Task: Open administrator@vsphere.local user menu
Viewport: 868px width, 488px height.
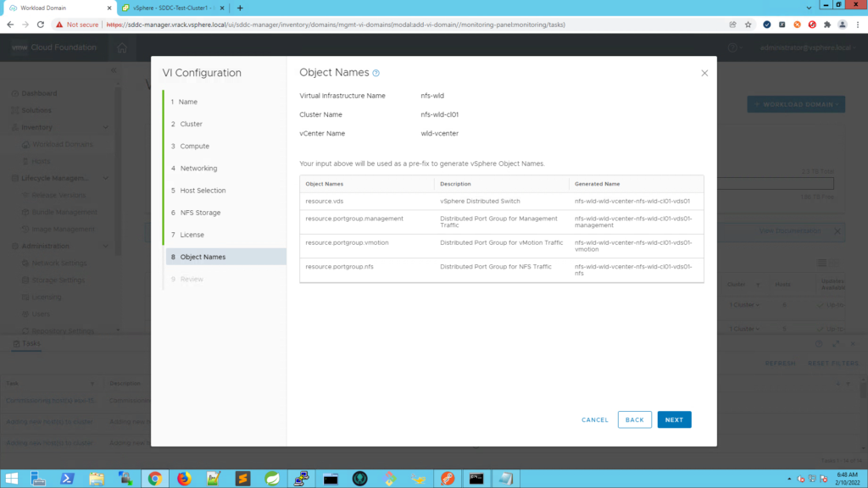Action: coord(807,47)
